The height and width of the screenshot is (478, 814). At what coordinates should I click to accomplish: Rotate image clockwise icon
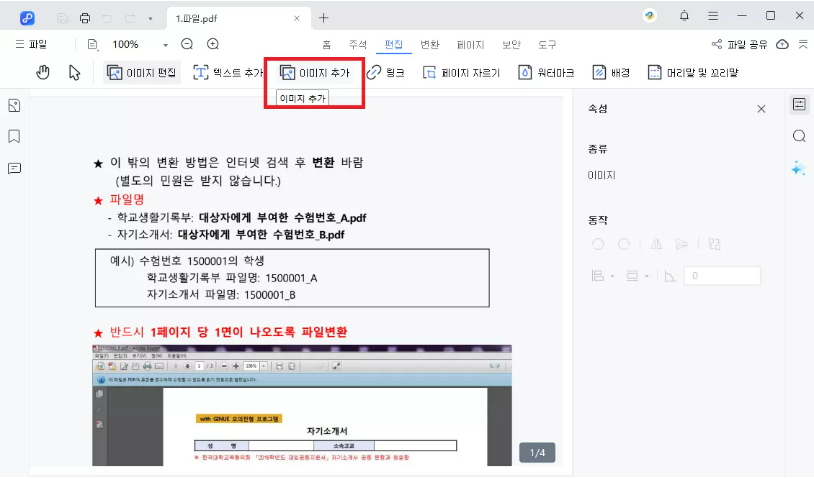[x=624, y=244]
